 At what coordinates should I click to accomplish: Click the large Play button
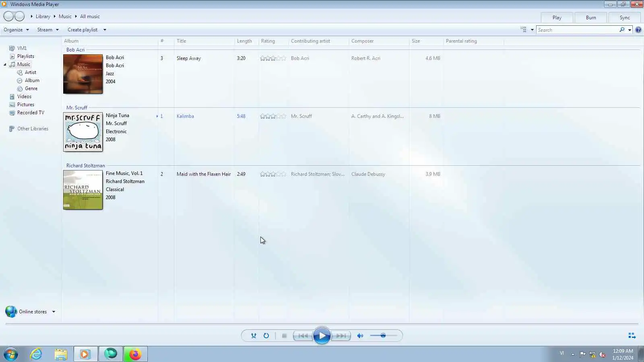322,335
